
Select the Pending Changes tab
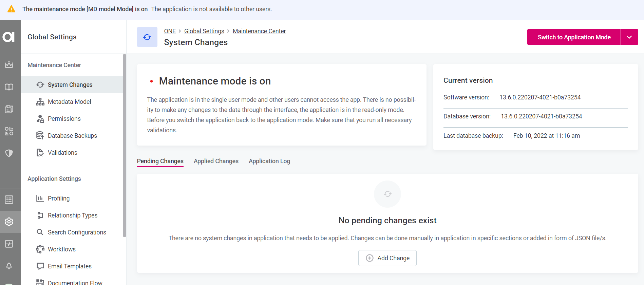(x=160, y=161)
